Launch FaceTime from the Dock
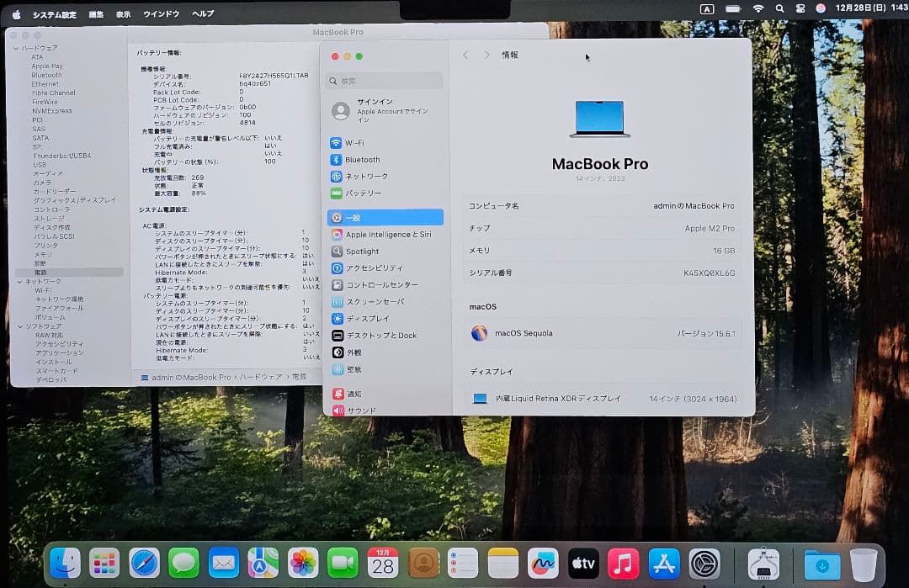 (343, 564)
